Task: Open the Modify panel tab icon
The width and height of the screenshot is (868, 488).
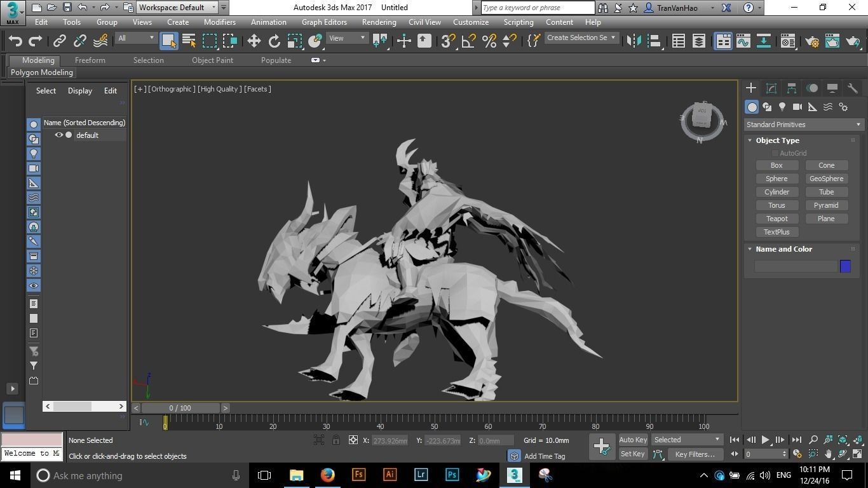Action: point(771,88)
